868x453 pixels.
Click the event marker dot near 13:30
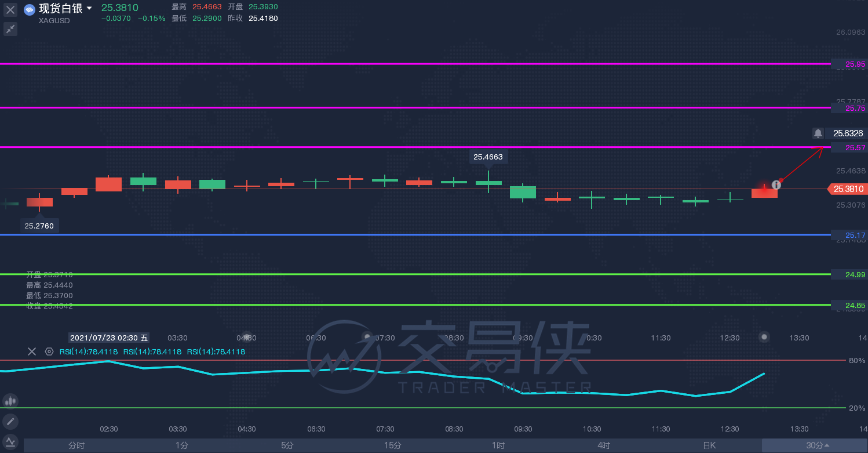[764, 336]
